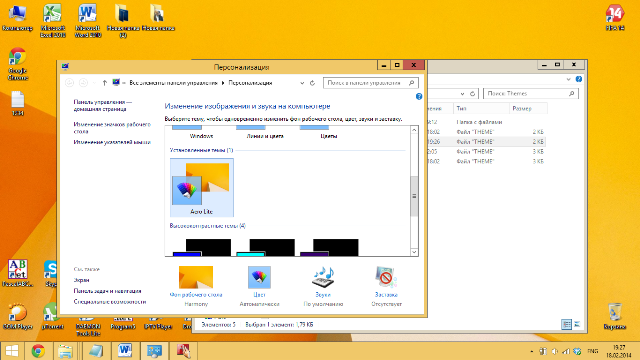Open File Explorer from taskbar
Image resolution: width=640 pixels, height=360 pixels.
pos(65,351)
